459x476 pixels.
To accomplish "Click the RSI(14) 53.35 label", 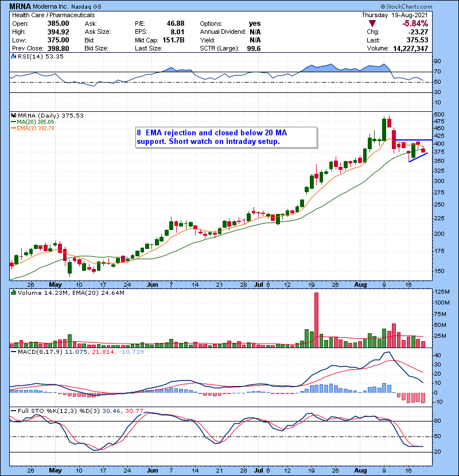I will pos(41,56).
